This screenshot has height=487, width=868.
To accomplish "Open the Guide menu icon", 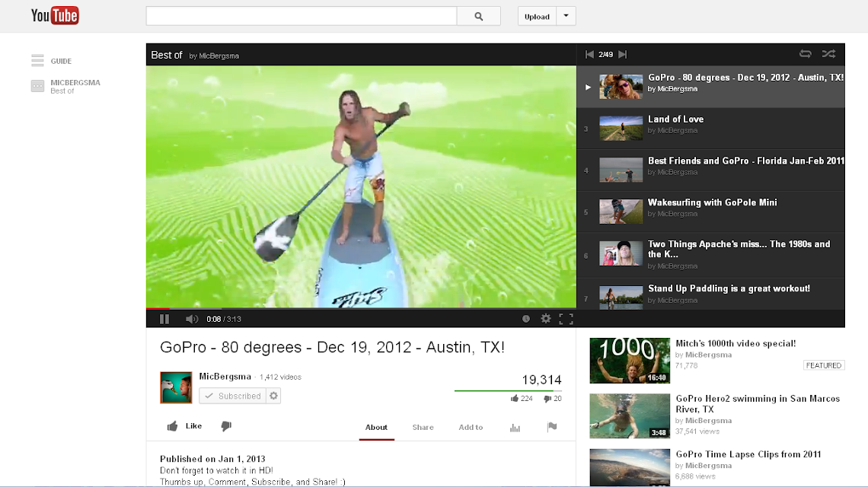I will (37, 61).
